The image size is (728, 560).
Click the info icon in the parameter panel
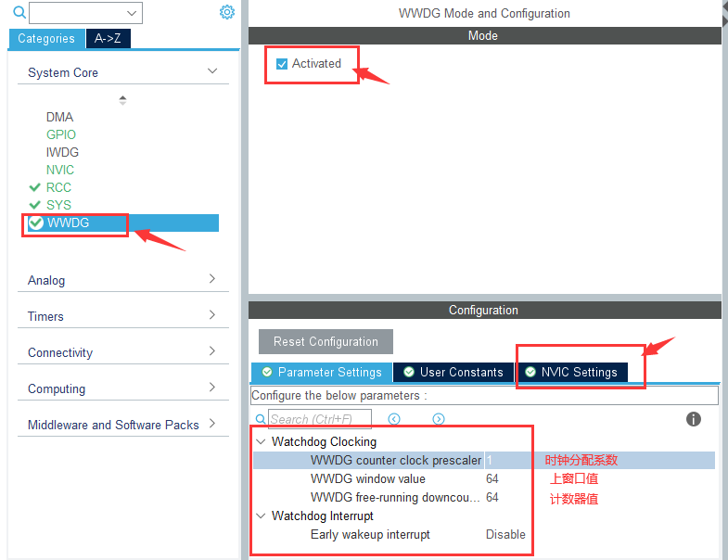coord(693,419)
